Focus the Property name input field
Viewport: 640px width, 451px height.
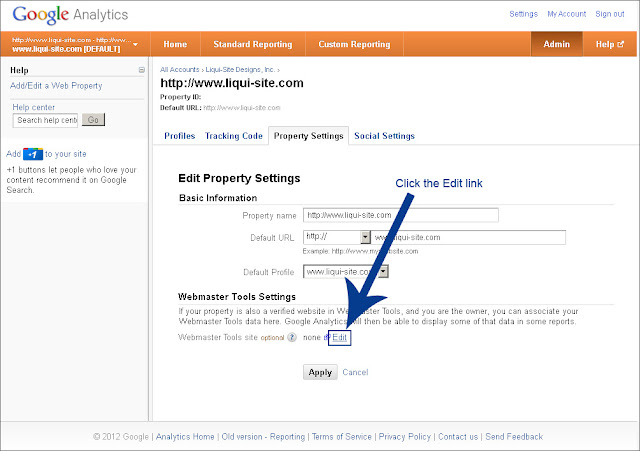[401, 215]
